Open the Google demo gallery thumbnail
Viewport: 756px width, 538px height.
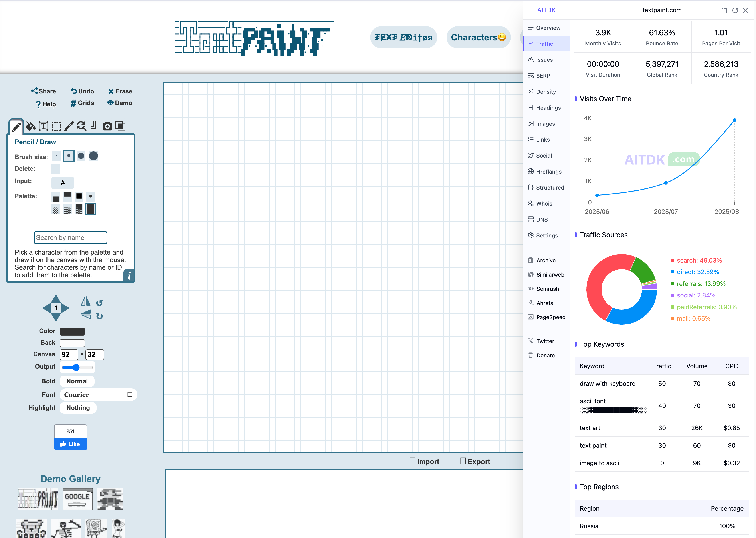77,500
